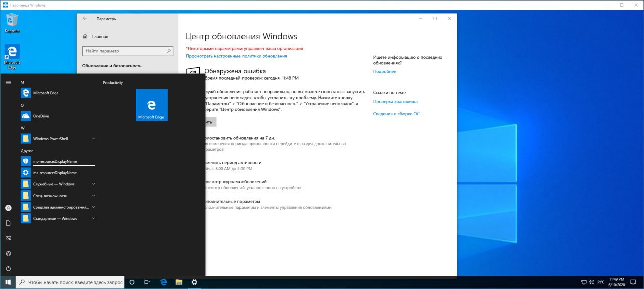Click the grey retry button under the error text

210,122
